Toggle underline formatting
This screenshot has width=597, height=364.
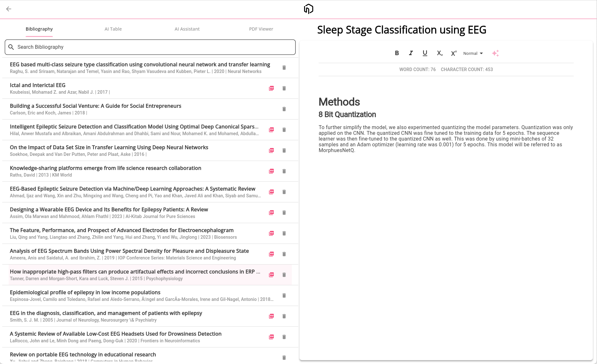point(425,53)
